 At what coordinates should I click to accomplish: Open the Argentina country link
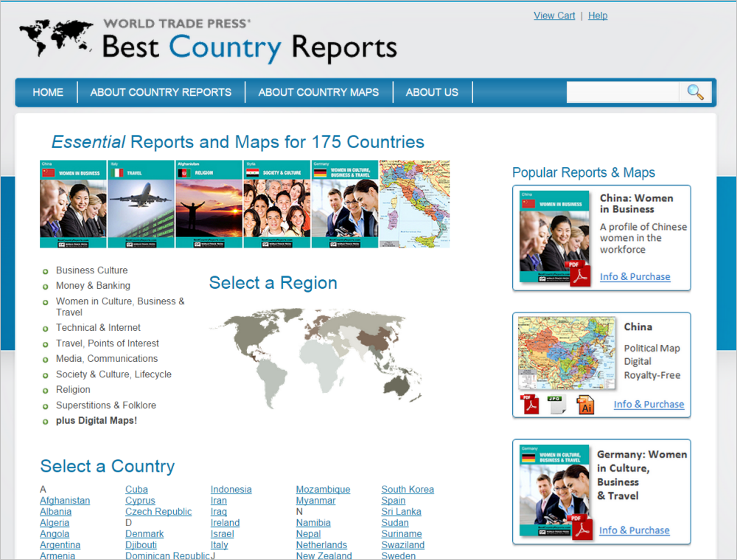(60, 545)
